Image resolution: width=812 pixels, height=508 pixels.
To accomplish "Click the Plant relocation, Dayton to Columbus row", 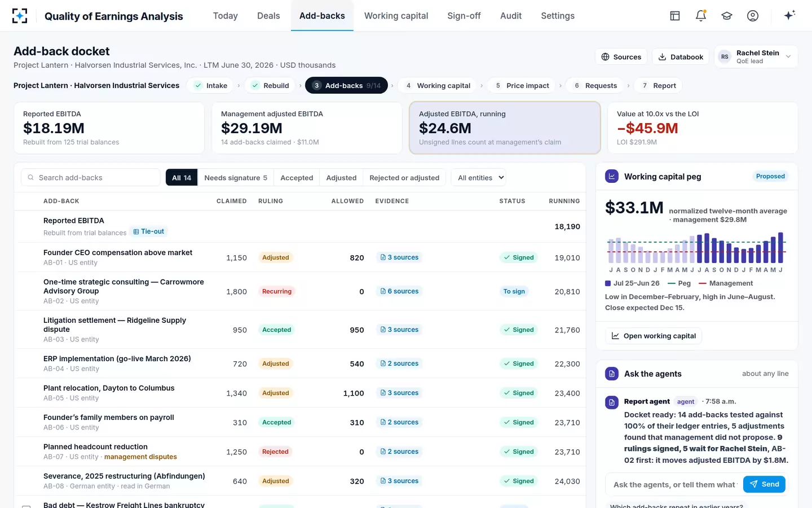I will pyautogui.click(x=299, y=393).
